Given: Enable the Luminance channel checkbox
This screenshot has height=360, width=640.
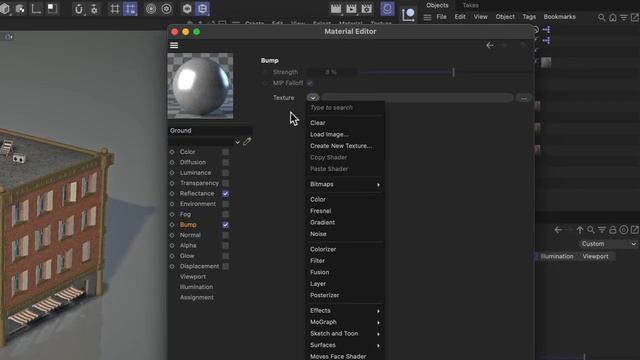Looking at the screenshot, I should [x=225, y=173].
